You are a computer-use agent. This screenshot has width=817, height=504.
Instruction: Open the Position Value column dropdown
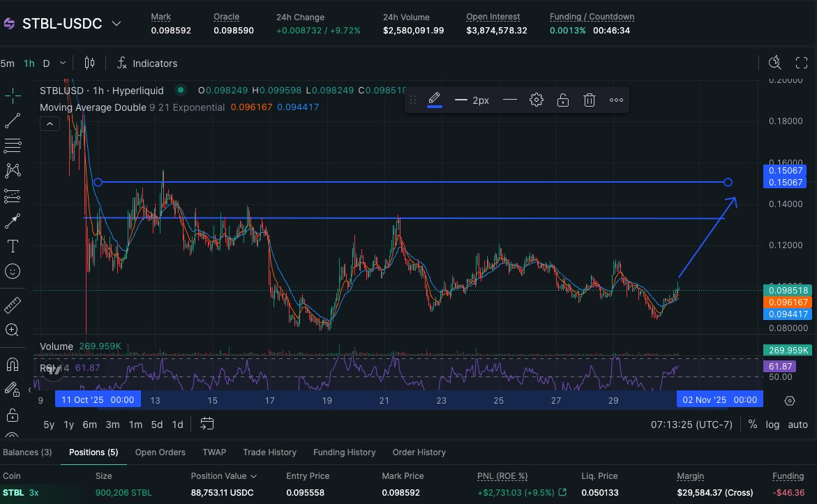(253, 476)
